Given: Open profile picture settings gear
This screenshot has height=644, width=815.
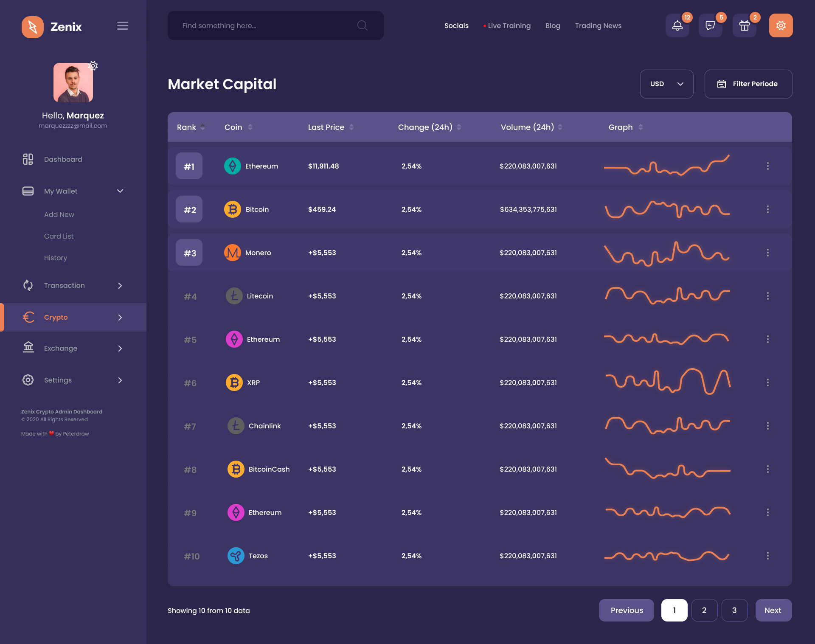Looking at the screenshot, I should pos(93,66).
